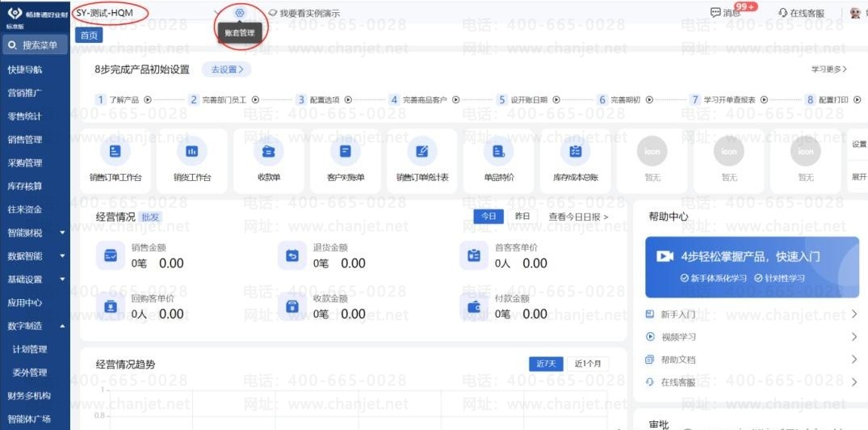Open the 收款单 shortcut icon
Screen dimensions: 868x430
[x=269, y=151]
